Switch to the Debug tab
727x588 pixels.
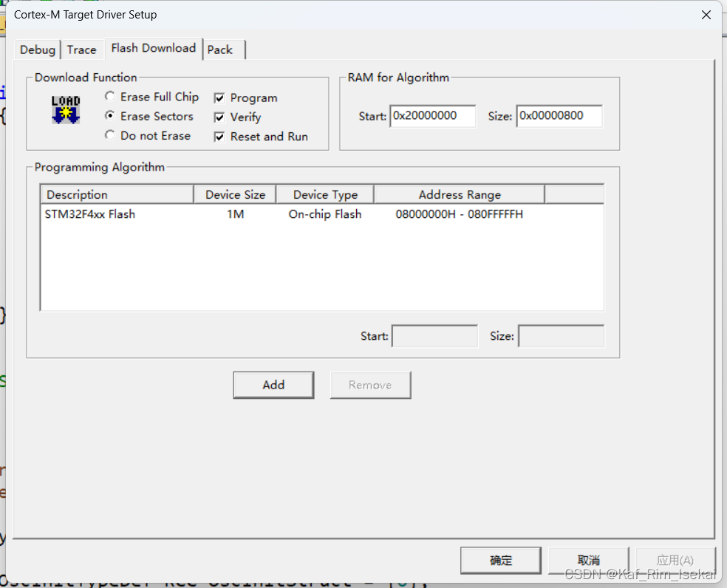pyautogui.click(x=37, y=49)
